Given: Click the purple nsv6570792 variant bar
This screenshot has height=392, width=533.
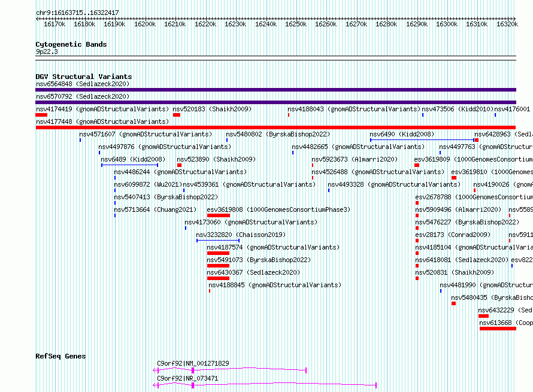Looking at the screenshot, I should tap(275, 102).
